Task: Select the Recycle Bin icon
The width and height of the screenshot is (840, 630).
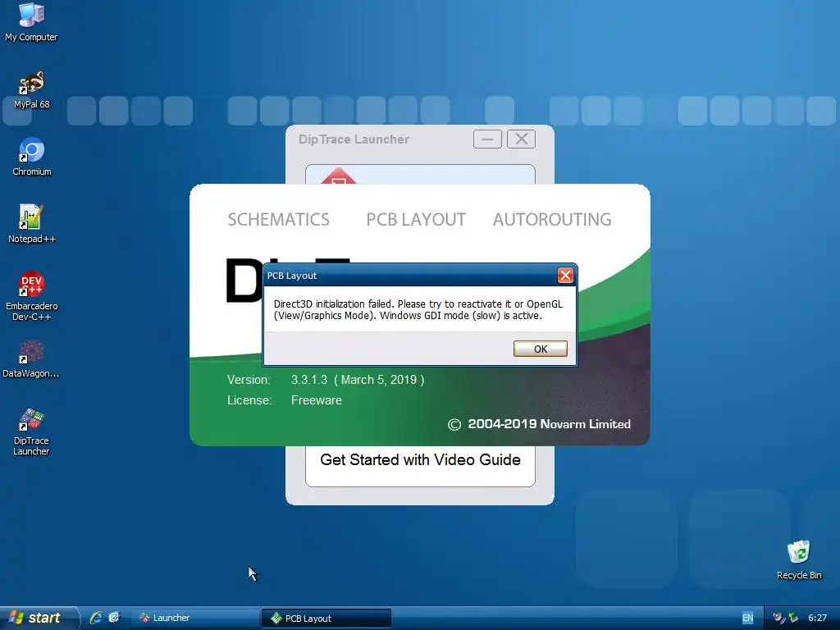Action: pyautogui.click(x=799, y=560)
